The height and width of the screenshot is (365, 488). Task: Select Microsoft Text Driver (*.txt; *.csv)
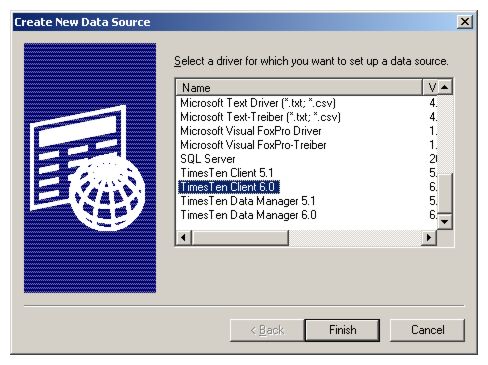coord(258,103)
